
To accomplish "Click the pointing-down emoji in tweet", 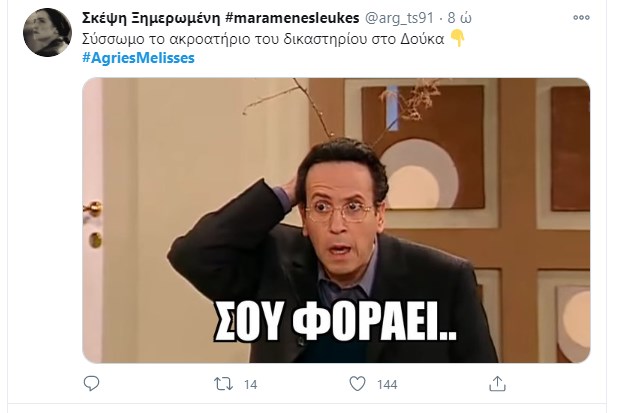I will click(457, 39).
